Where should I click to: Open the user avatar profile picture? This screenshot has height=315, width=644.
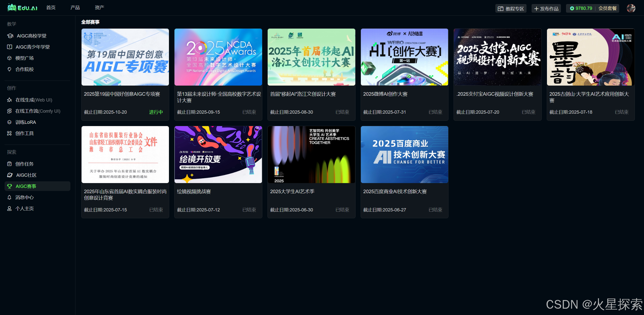(631, 8)
